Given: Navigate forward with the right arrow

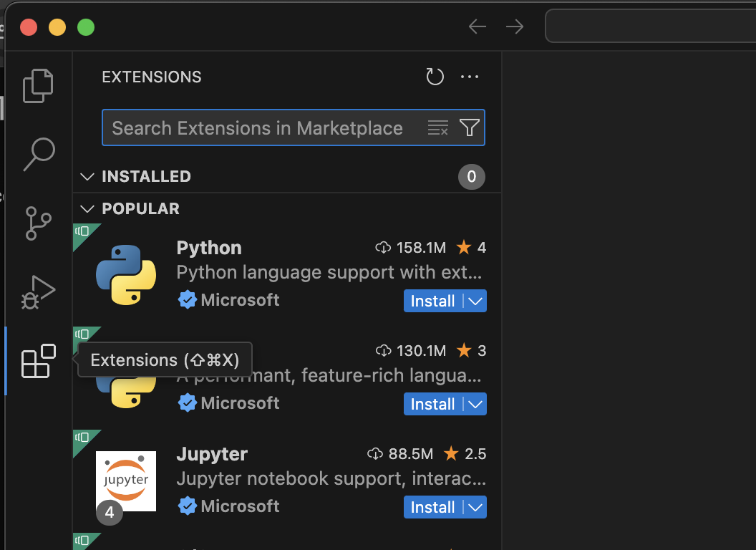Looking at the screenshot, I should 515,26.
